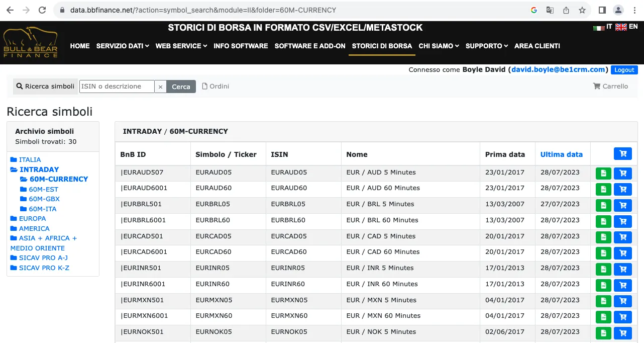644x343 pixels.
Task: Add EUR / CAD 5 Minutes to cart
Action: pos(623,237)
